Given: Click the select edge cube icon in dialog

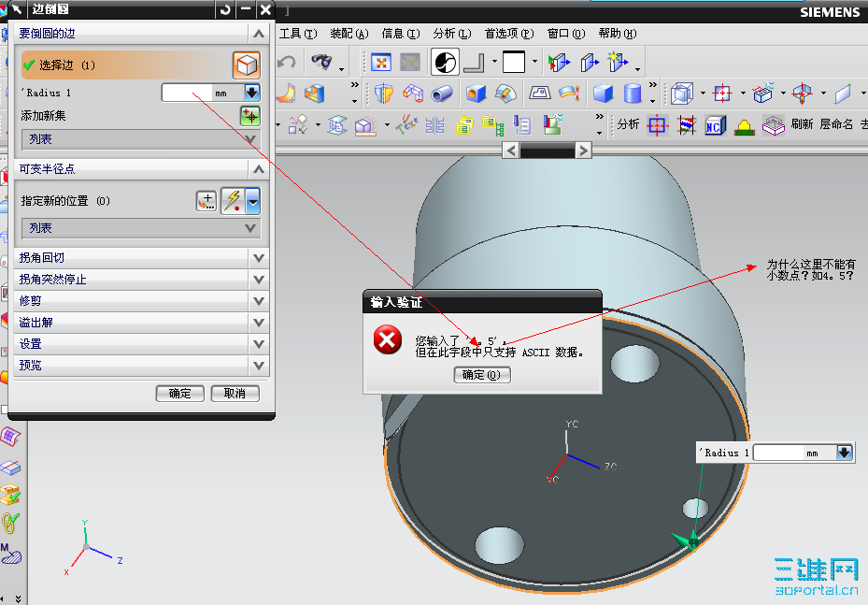Looking at the screenshot, I should pyautogui.click(x=247, y=65).
